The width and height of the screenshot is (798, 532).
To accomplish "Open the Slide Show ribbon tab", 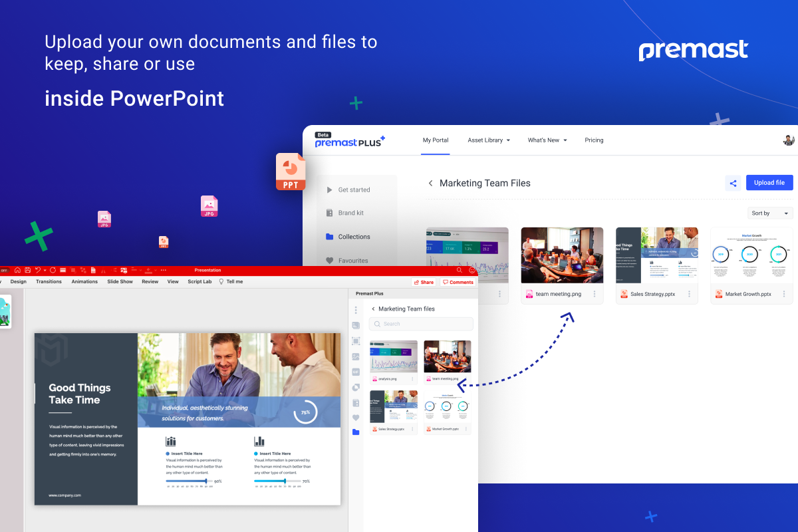I will pos(120,282).
